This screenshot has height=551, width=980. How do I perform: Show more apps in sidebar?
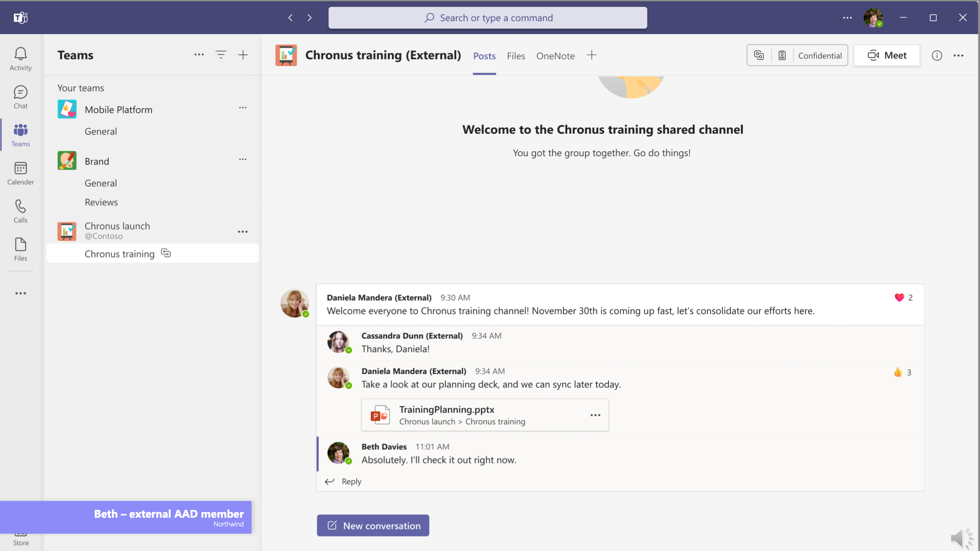(20, 293)
